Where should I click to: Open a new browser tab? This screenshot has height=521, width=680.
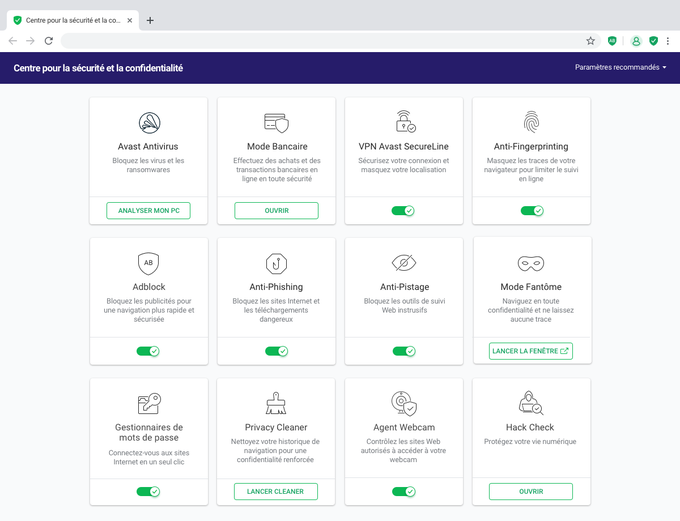click(150, 20)
